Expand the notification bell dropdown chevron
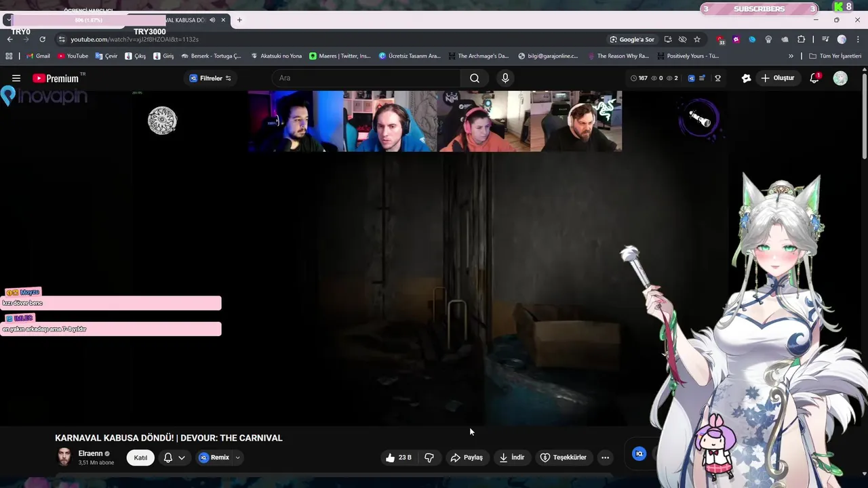The height and width of the screenshot is (488, 868). [x=182, y=457]
